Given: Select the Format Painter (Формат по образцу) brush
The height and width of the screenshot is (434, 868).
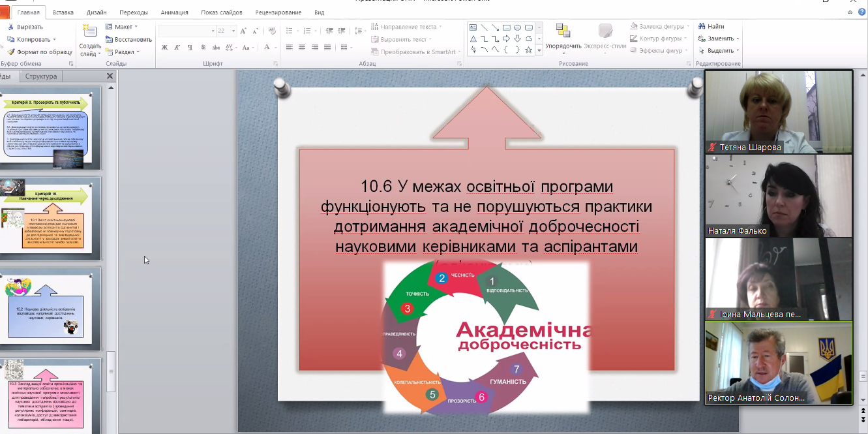Looking at the screenshot, I should coord(11,52).
